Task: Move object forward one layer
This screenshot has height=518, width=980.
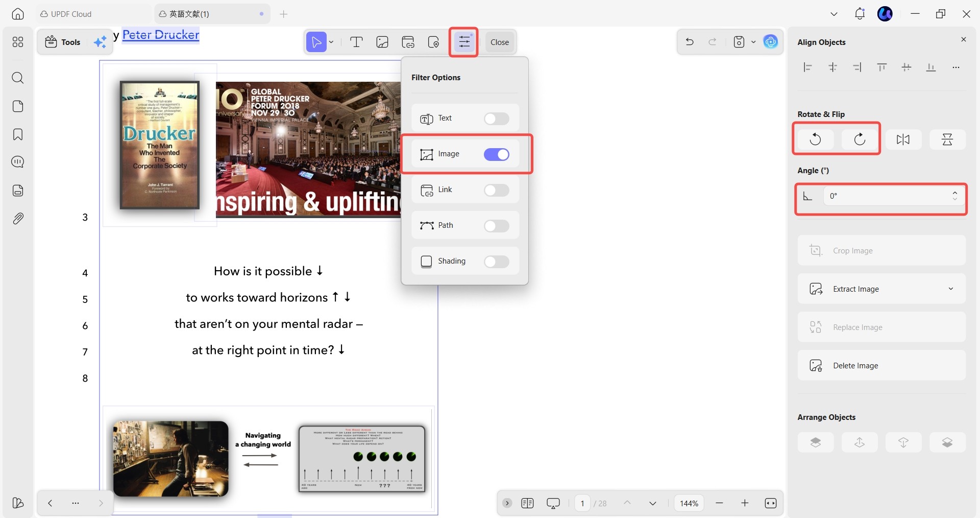Action: pyautogui.click(x=860, y=442)
